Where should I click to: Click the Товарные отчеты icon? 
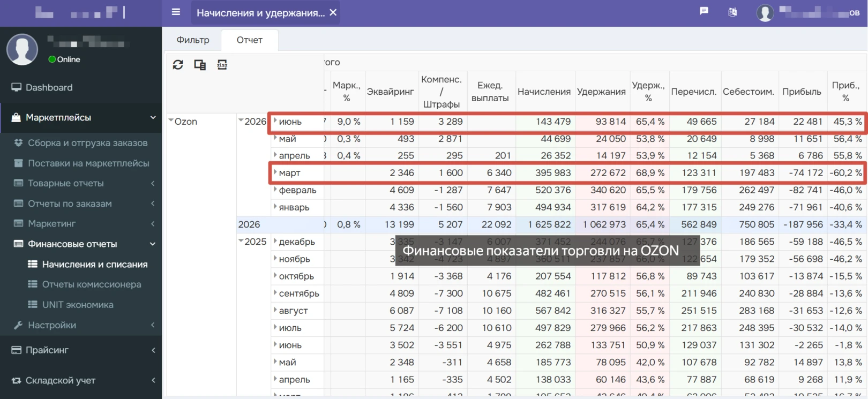19,183
